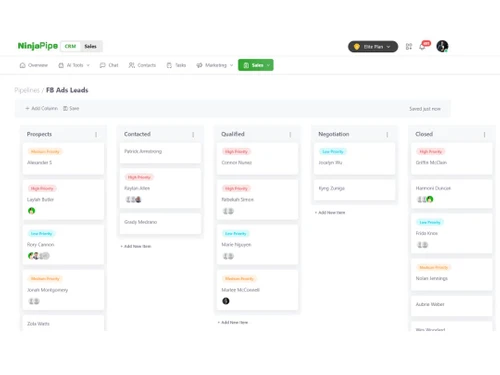The image size is (500, 375).
Task: Click the NinjaPipe logo
Action: click(x=38, y=46)
